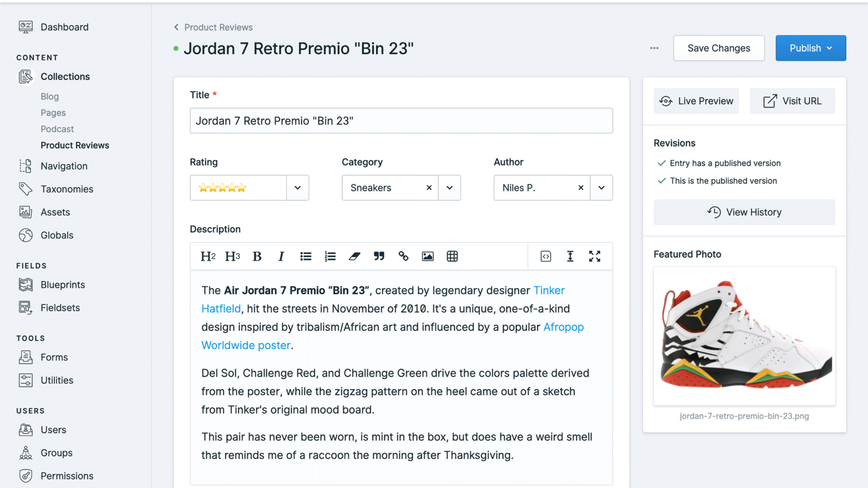868x488 pixels.
Task: Go to Assets in the sidebar
Action: point(55,212)
